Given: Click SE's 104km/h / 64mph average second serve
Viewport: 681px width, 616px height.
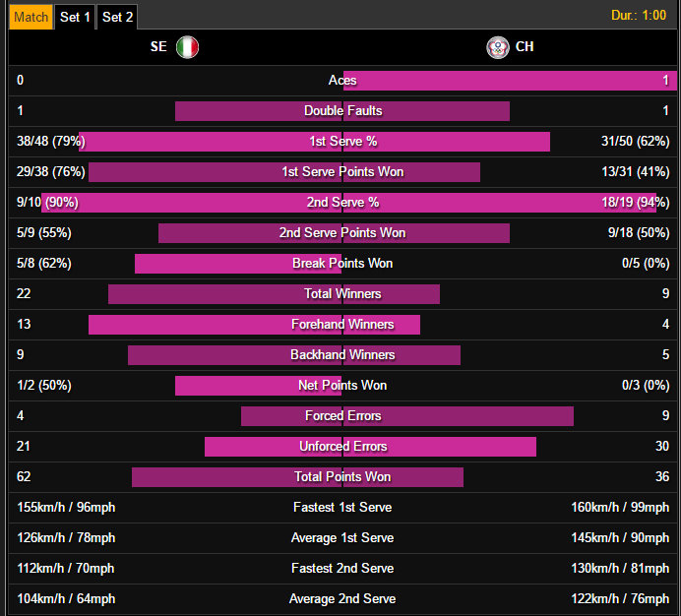Looking at the screenshot, I should pos(66,598).
